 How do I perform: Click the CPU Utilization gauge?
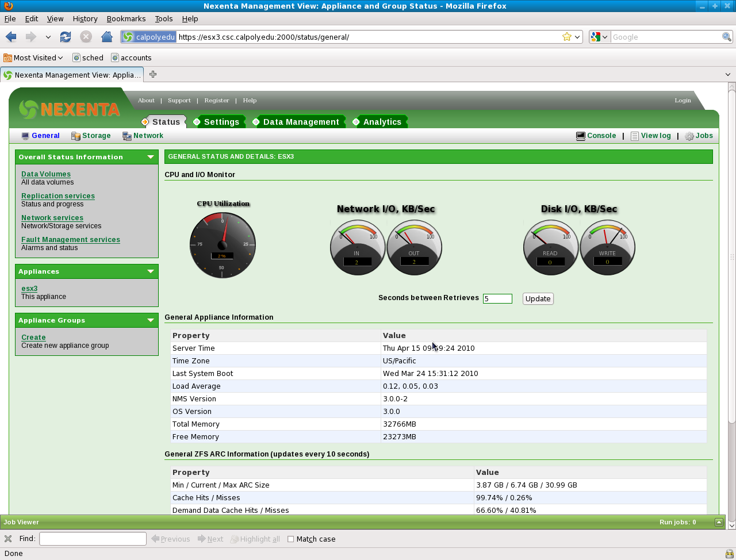coord(223,245)
